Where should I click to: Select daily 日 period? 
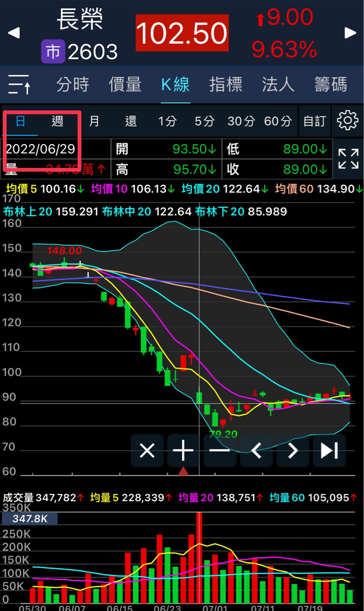point(20,121)
